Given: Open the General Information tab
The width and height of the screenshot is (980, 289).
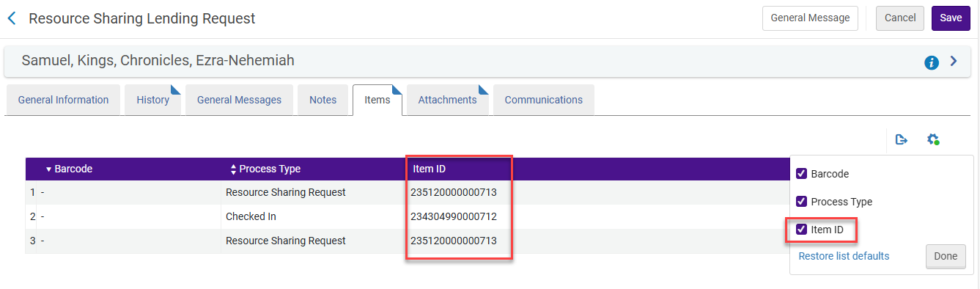Looking at the screenshot, I should pos(63,100).
